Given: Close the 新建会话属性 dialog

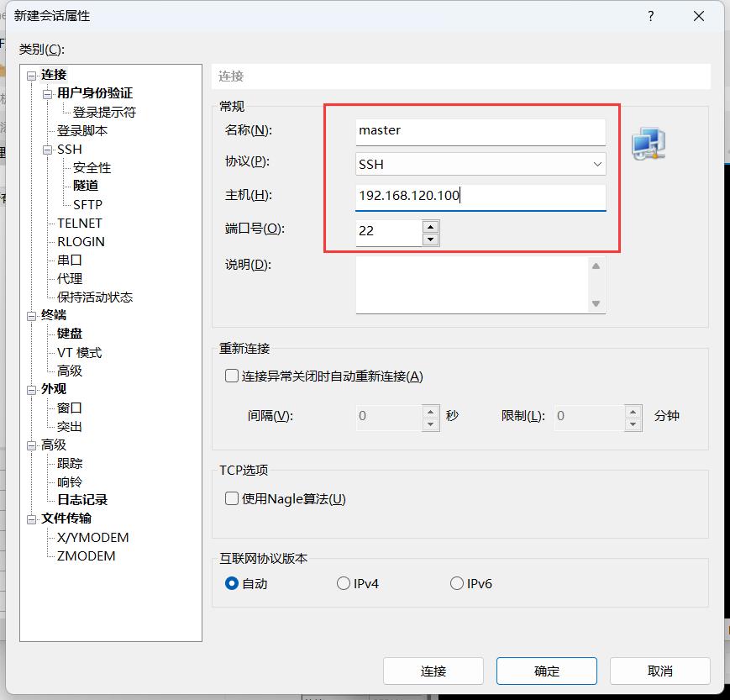Looking at the screenshot, I should click(698, 16).
